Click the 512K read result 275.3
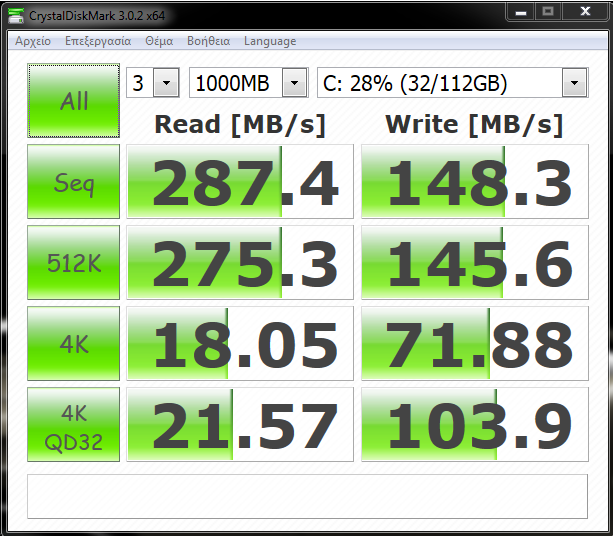 240,262
